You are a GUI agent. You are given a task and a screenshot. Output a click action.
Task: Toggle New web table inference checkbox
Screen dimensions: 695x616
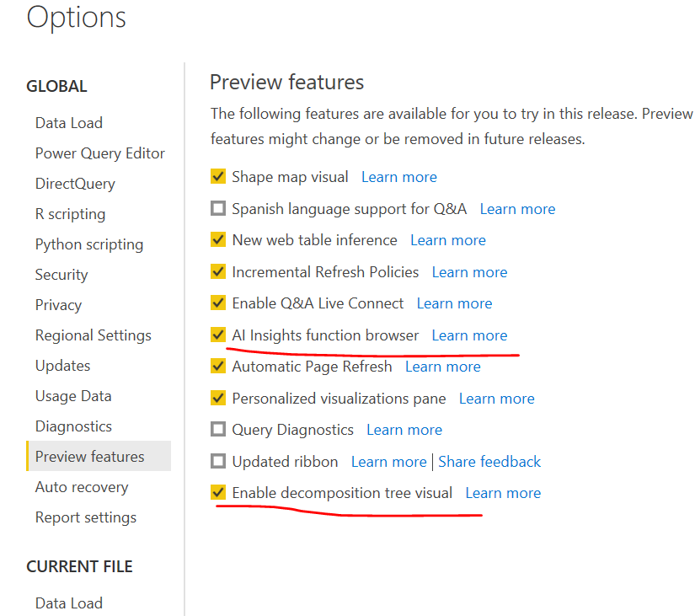tap(218, 240)
